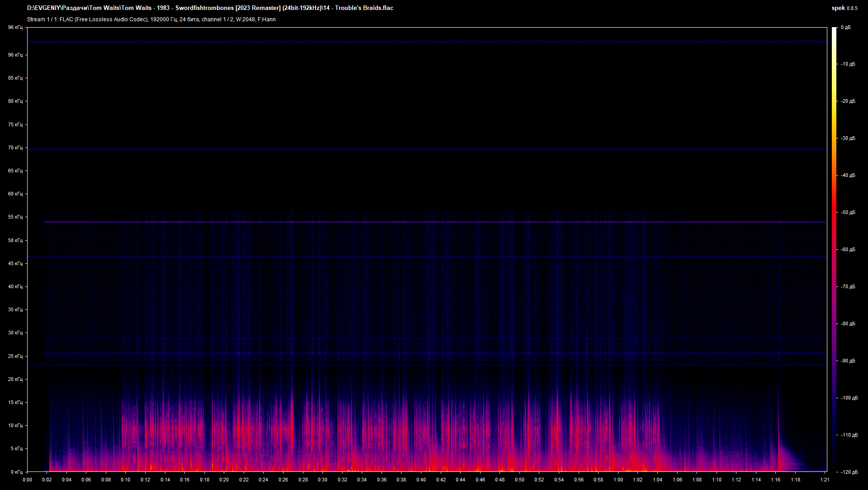
Task: Click the 45 кГц frequency axis label
Action: tap(15, 263)
